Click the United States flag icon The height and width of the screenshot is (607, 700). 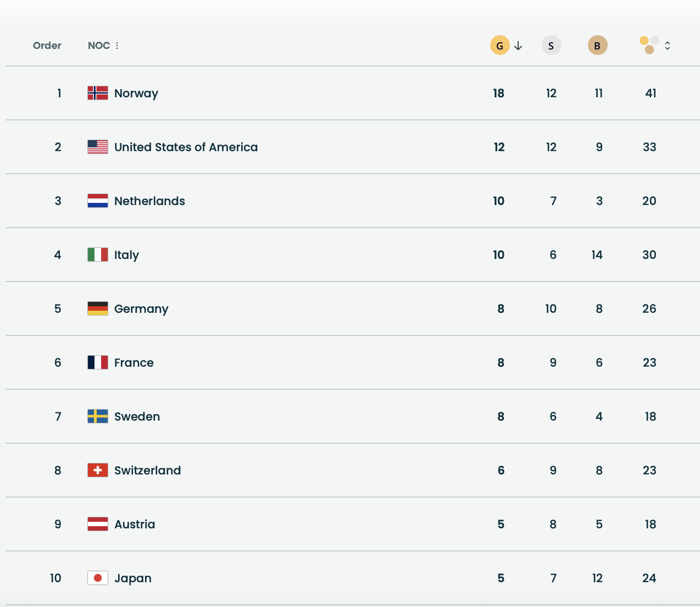click(x=98, y=147)
